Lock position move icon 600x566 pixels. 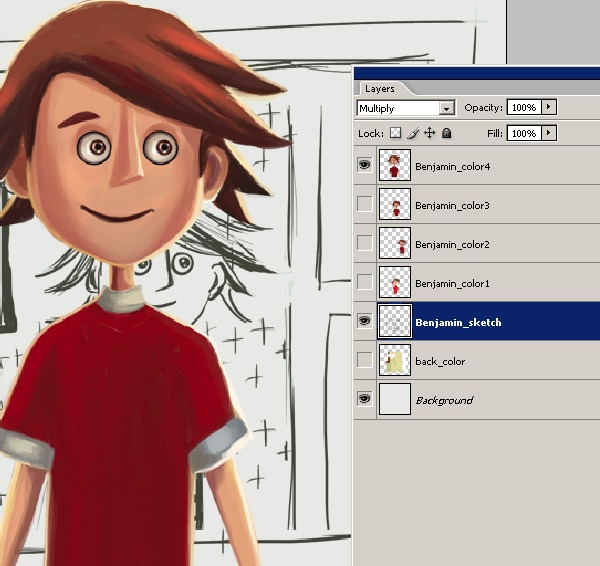click(x=430, y=133)
